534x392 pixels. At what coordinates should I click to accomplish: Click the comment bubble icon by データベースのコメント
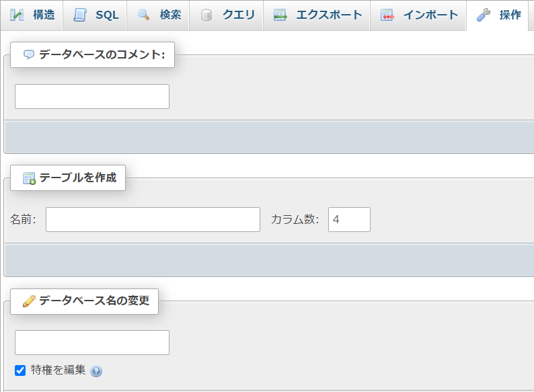29,54
